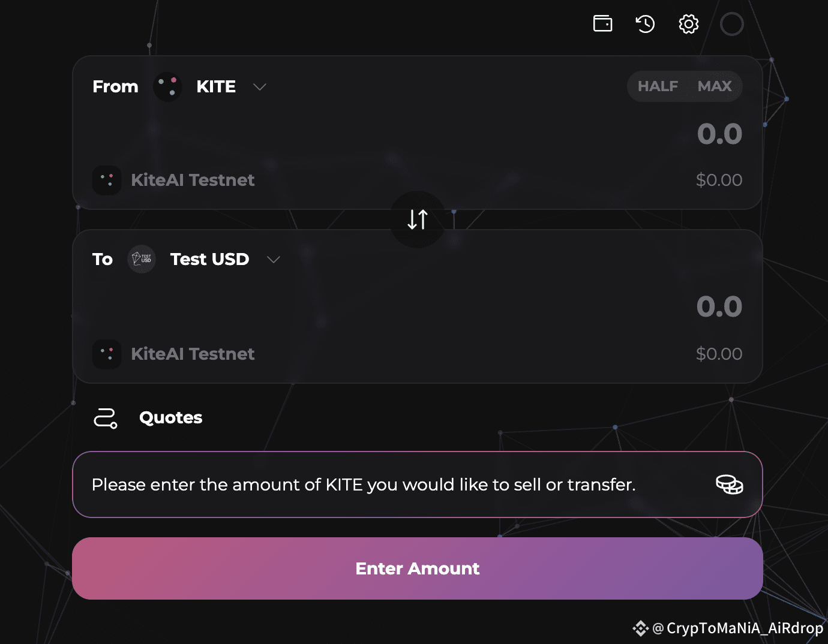The width and height of the screenshot is (828, 644).
Task: Click the Test USD token logo
Action: pos(142,259)
